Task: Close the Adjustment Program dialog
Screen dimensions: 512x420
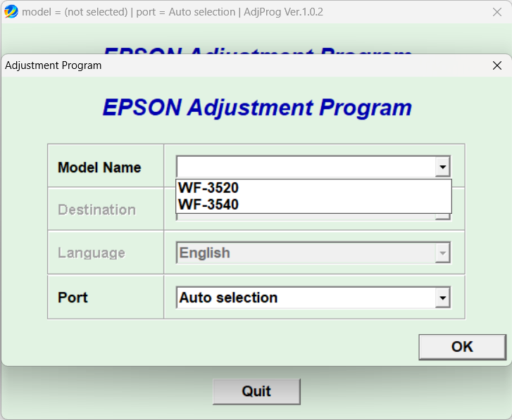Action: click(x=497, y=65)
